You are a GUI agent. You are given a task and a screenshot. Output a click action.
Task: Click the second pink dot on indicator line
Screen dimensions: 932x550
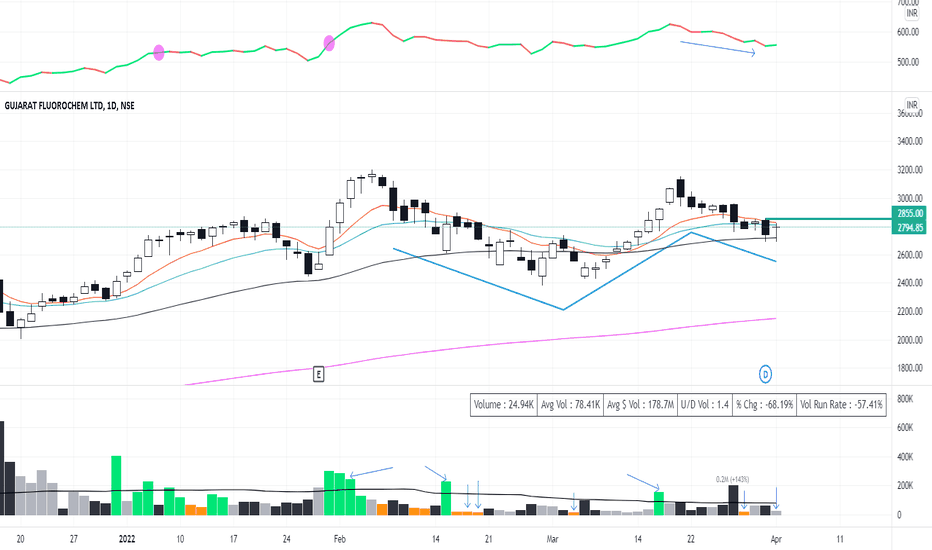329,43
